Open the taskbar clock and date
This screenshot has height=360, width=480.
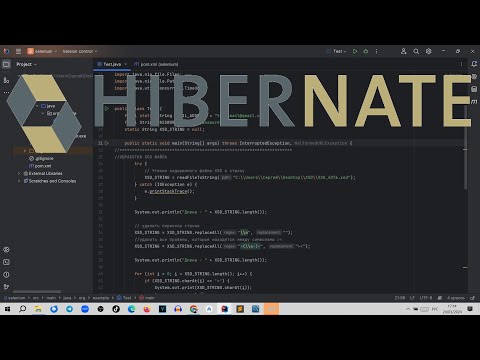[452, 309]
